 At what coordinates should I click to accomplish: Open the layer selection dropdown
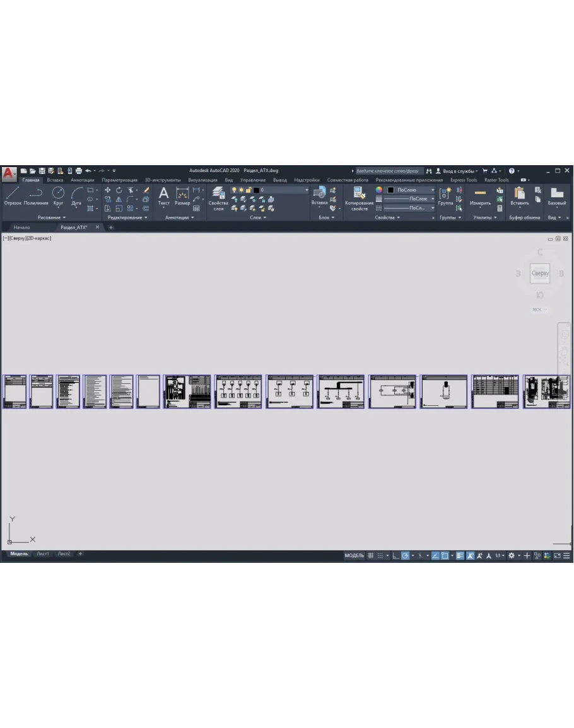(x=284, y=190)
